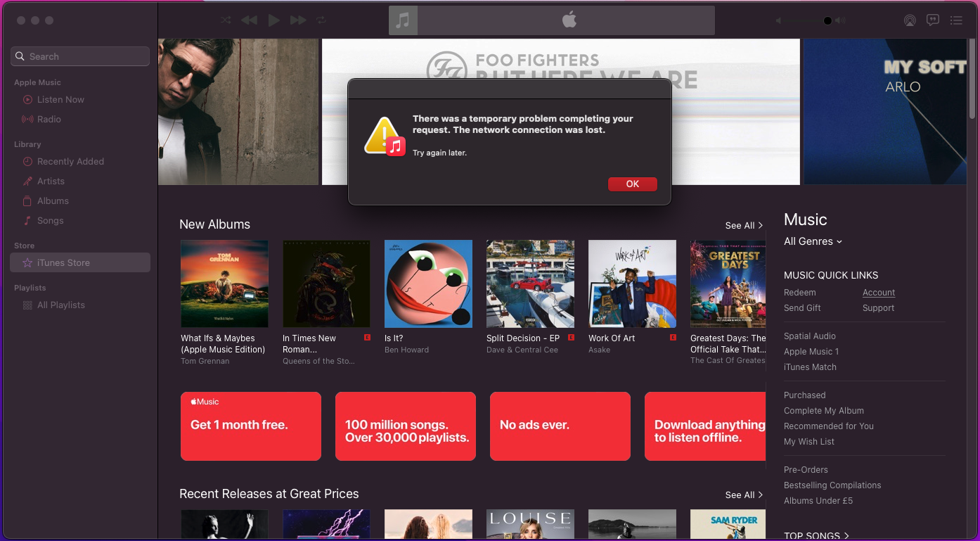The width and height of the screenshot is (980, 541).
Task: Click the artist name Tom Grennan
Action: pos(205,361)
